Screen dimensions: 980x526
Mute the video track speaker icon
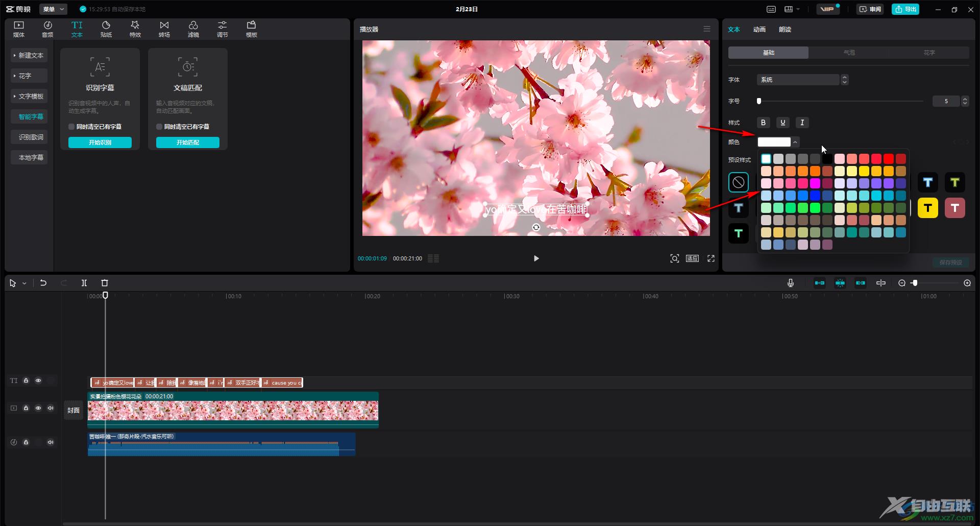[x=51, y=408]
